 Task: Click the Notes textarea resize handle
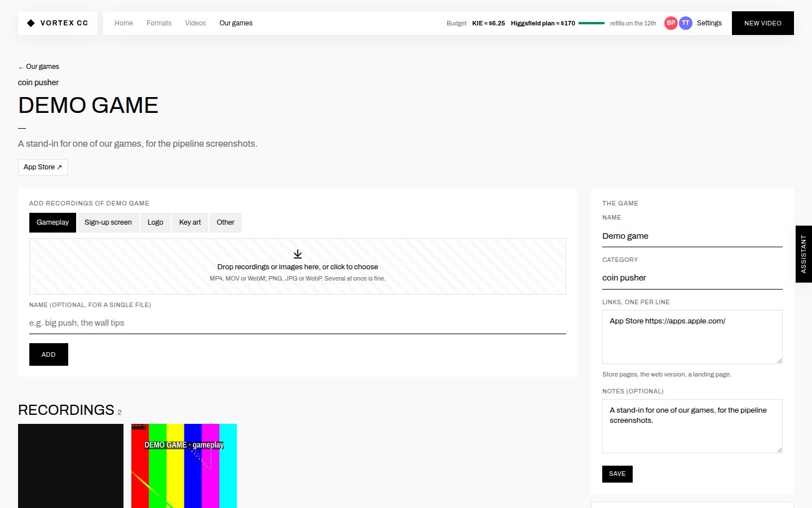coord(779,450)
